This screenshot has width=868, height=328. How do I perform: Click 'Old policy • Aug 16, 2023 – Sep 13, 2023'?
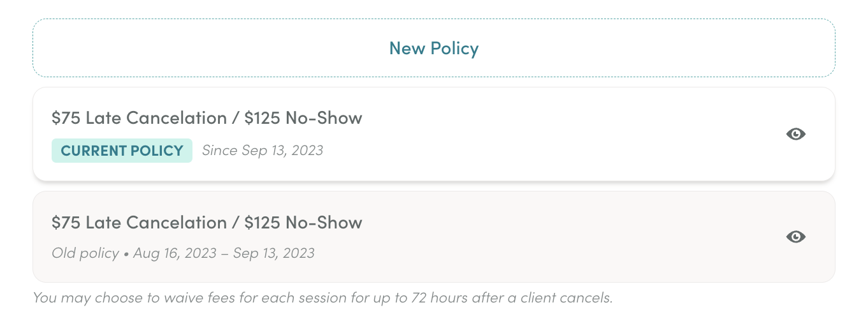click(x=183, y=253)
